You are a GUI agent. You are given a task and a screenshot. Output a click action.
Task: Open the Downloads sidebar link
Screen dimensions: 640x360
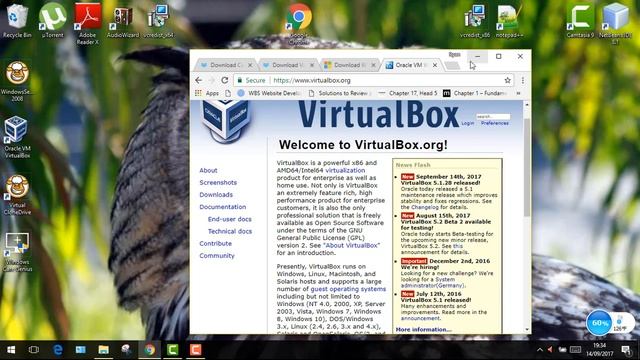coord(216,195)
